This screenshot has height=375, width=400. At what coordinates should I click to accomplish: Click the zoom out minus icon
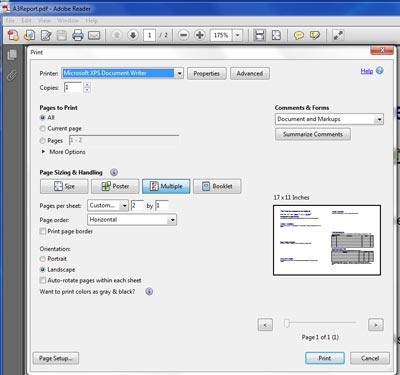(x=183, y=35)
